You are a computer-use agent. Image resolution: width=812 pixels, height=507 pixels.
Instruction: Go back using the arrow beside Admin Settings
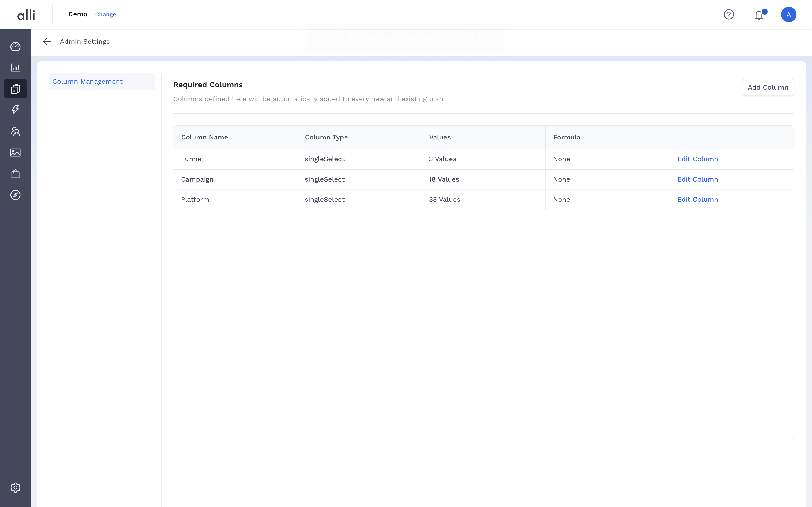pos(47,42)
